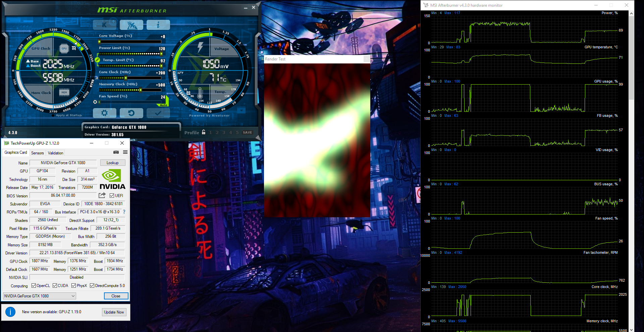Viewport: 644px width, 332px height.
Task: Click the Core Voltage slider handle
Action: 99,42
